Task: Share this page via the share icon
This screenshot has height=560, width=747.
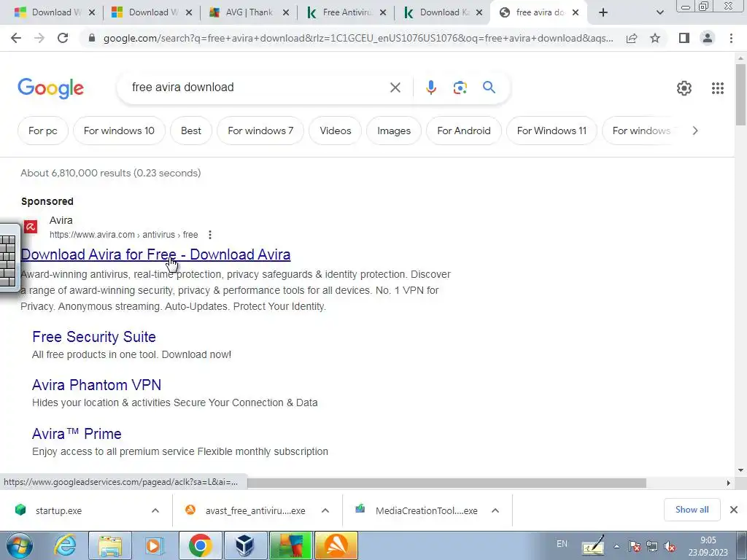Action: 632,38
